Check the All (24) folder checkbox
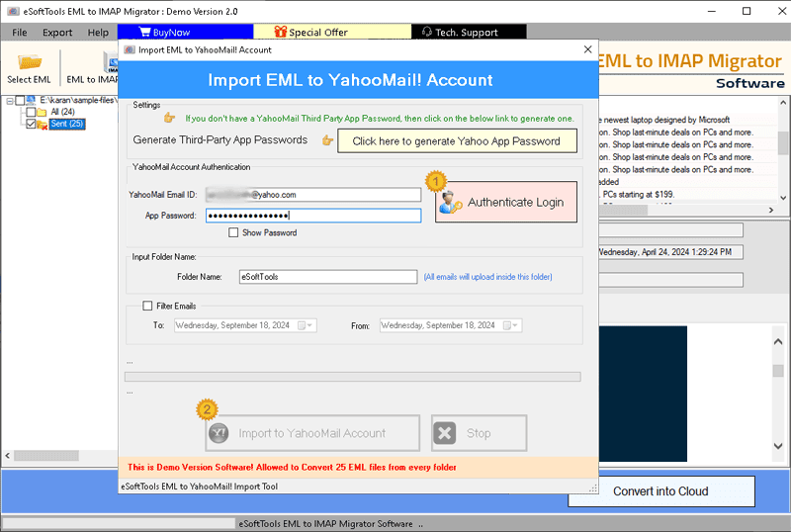791x532 pixels. tap(31, 112)
